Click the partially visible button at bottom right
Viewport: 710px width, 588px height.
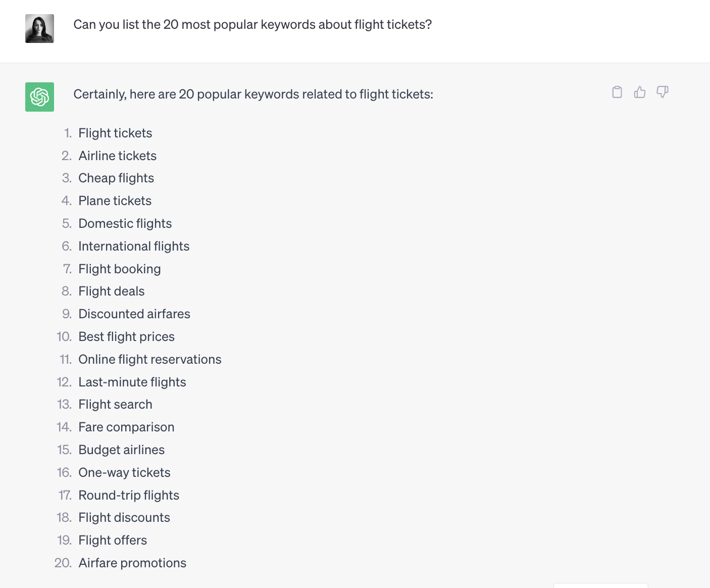point(601,585)
